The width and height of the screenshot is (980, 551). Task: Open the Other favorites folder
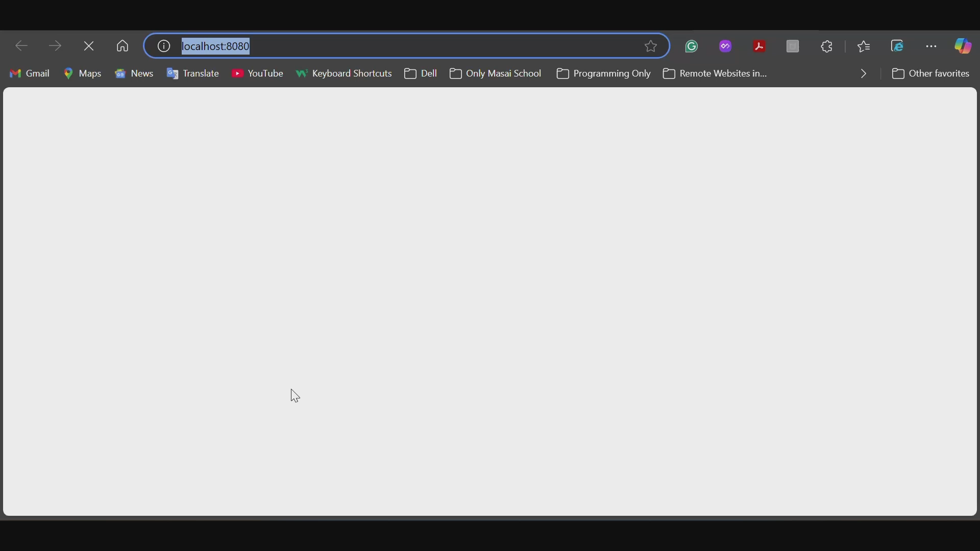click(x=931, y=74)
